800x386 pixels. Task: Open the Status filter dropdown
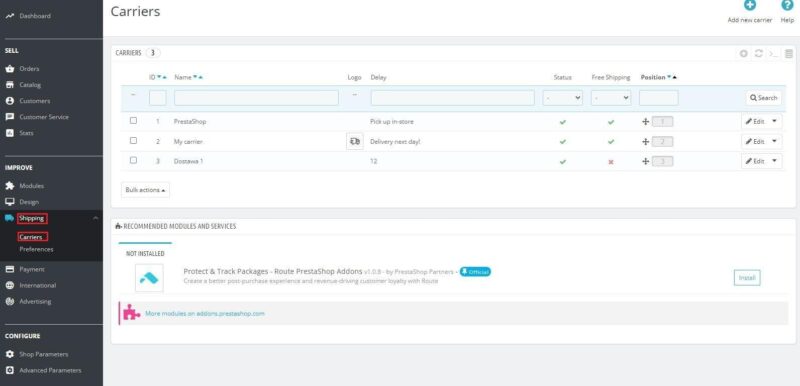(x=563, y=98)
